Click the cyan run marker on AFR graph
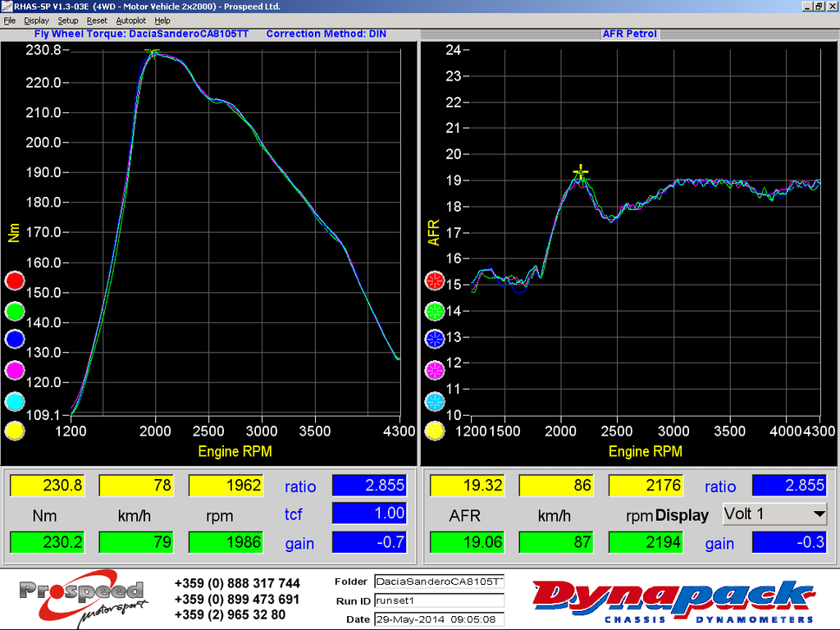 [x=435, y=401]
